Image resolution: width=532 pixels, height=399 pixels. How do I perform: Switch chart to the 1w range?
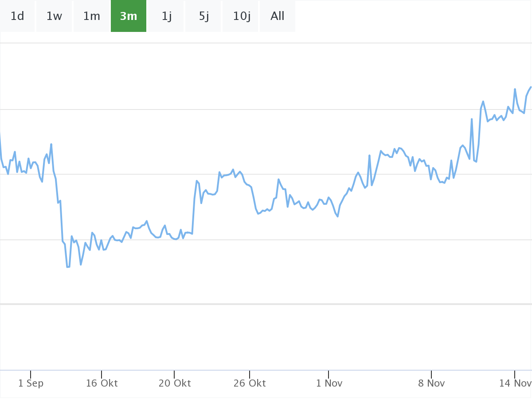pos(54,16)
